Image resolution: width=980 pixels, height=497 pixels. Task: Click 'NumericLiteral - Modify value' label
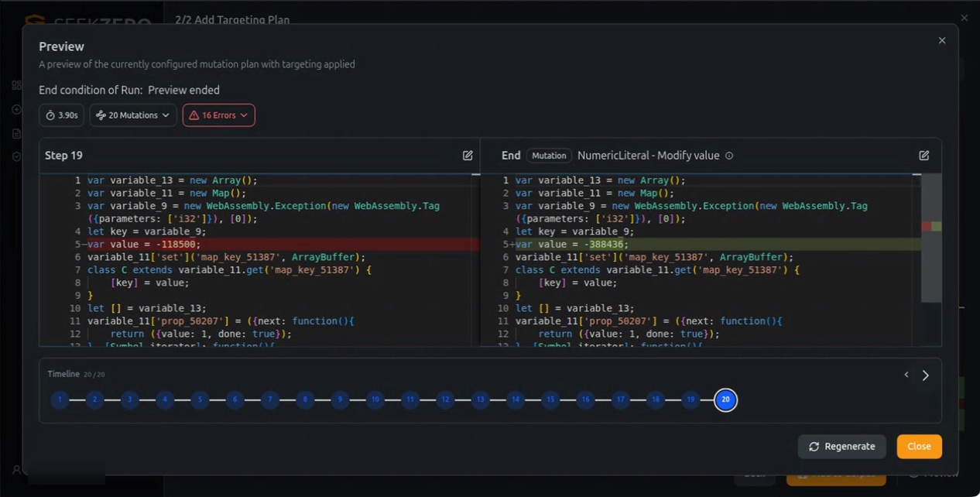(649, 156)
